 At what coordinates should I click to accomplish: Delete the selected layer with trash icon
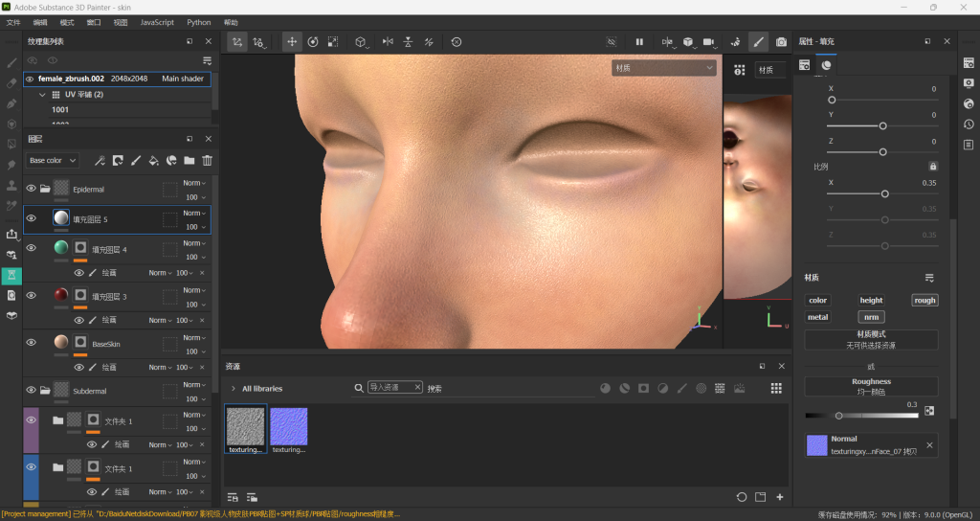207,161
